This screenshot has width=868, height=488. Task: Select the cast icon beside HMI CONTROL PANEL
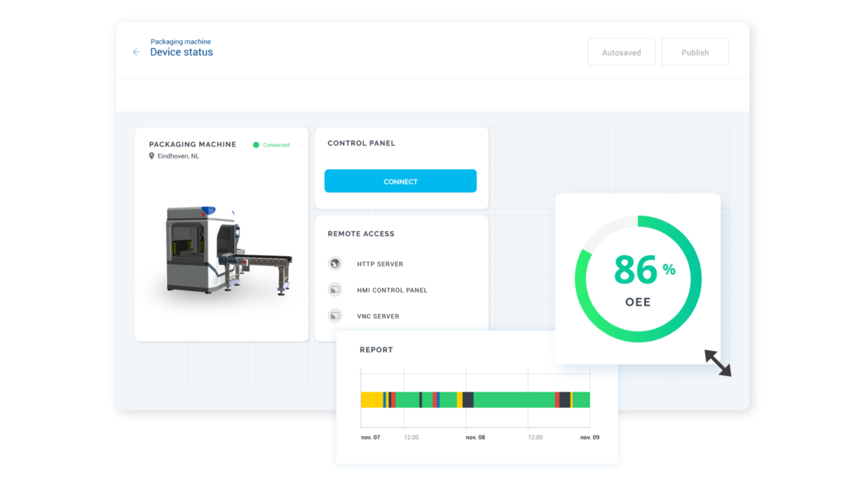click(x=335, y=289)
